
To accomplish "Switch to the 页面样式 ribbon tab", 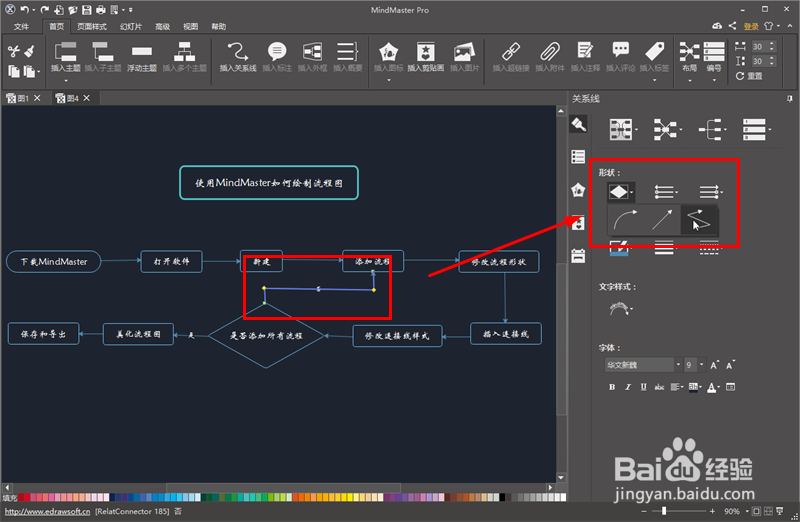I will point(92,26).
